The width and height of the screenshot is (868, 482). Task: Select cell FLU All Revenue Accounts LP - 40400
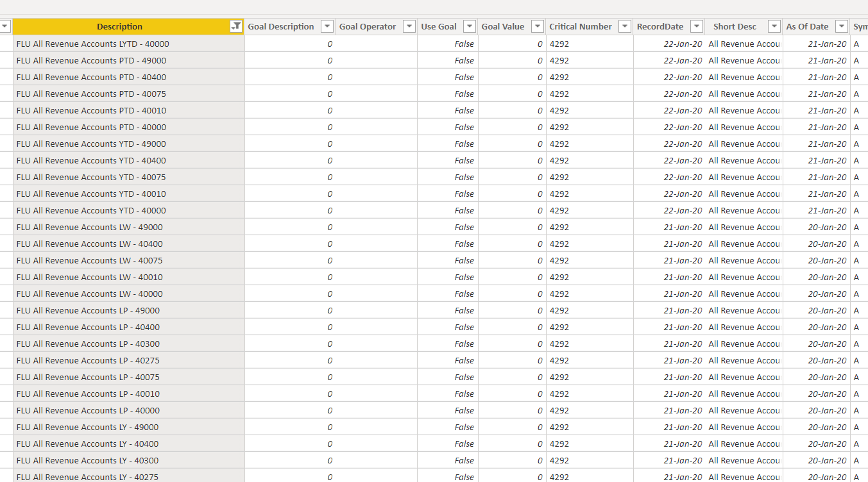click(128, 327)
